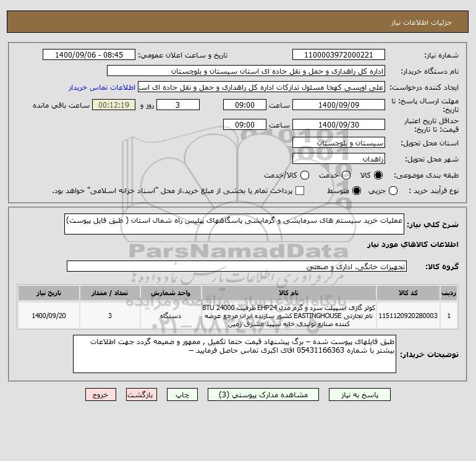
Task: Click the گروه کالا field تجهیزات خانگی
Action: [x=237, y=267]
